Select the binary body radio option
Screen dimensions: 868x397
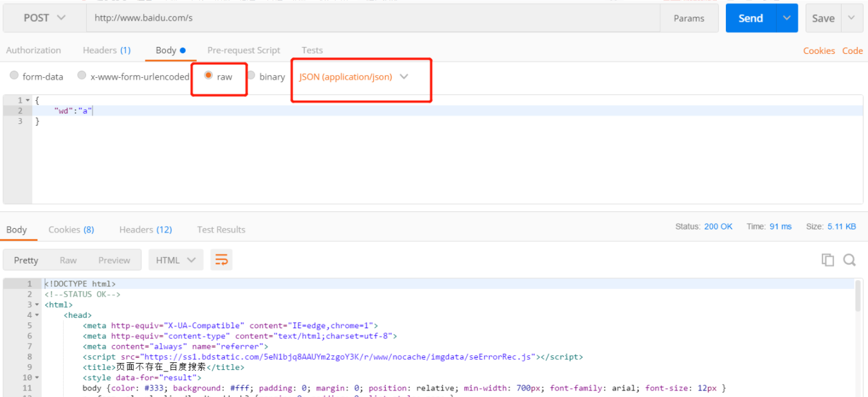point(251,75)
